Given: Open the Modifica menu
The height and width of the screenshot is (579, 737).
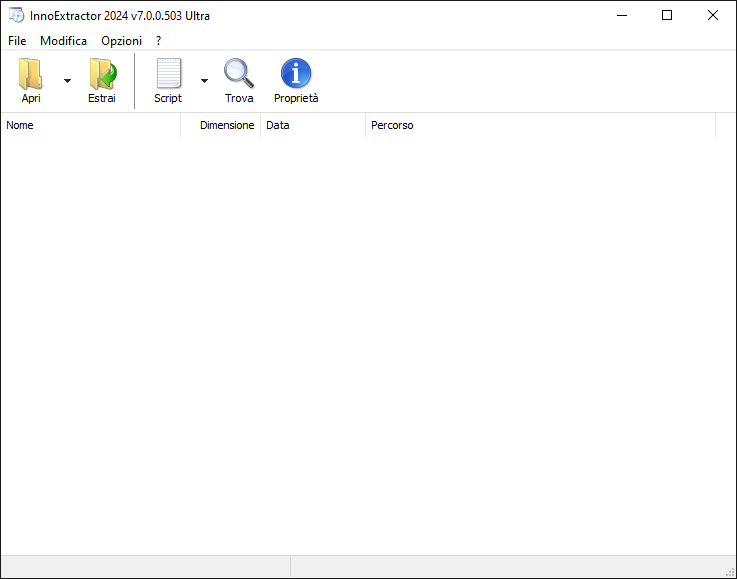Looking at the screenshot, I should pyautogui.click(x=63, y=41).
